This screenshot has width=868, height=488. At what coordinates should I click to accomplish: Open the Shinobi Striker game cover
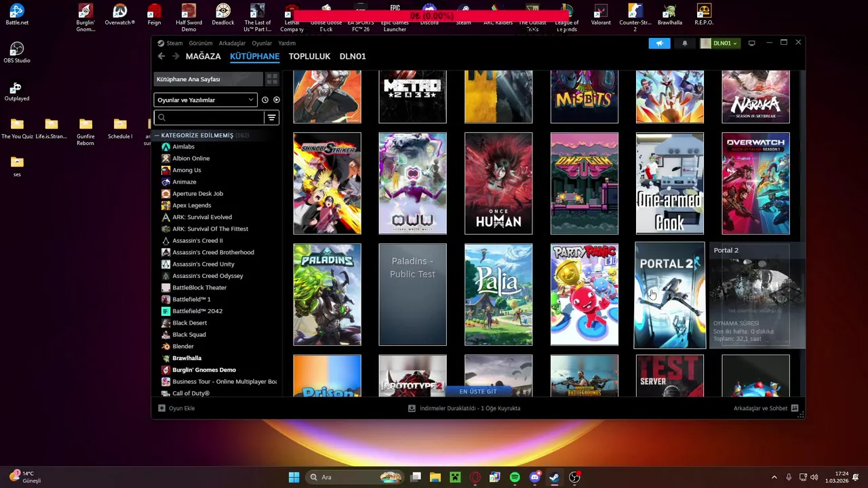[x=327, y=183]
